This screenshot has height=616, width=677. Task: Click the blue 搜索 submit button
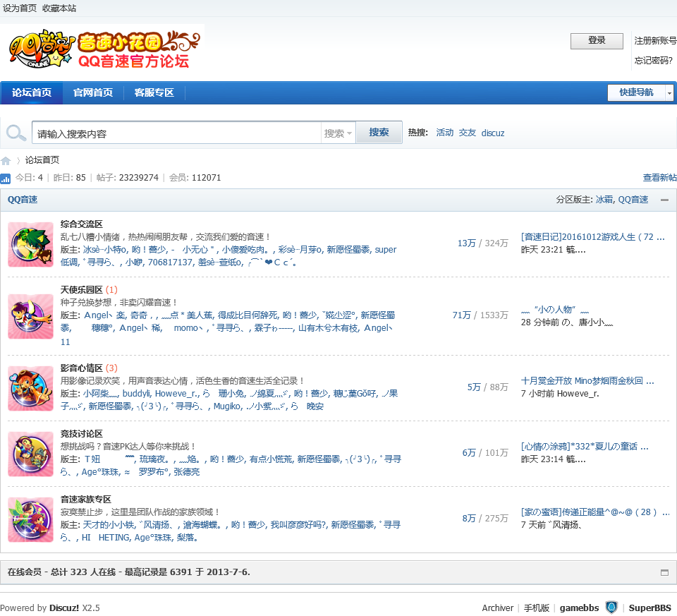(379, 132)
